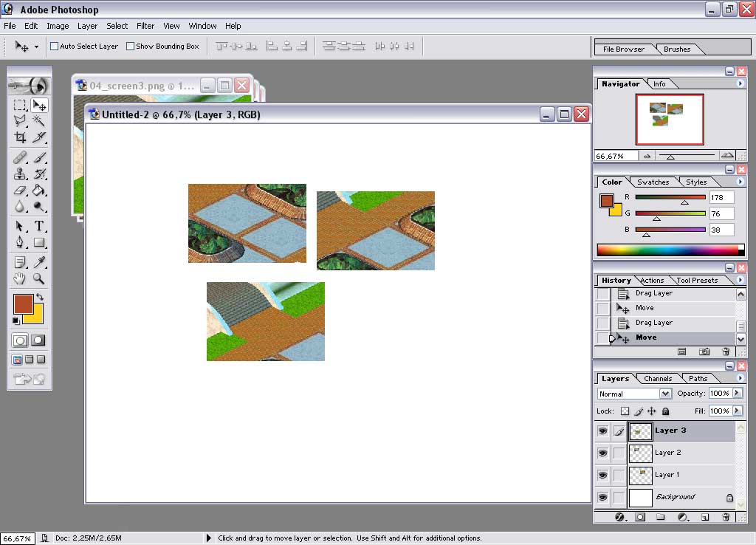Toggle lock transparent pixels

[x=625, y=411]
